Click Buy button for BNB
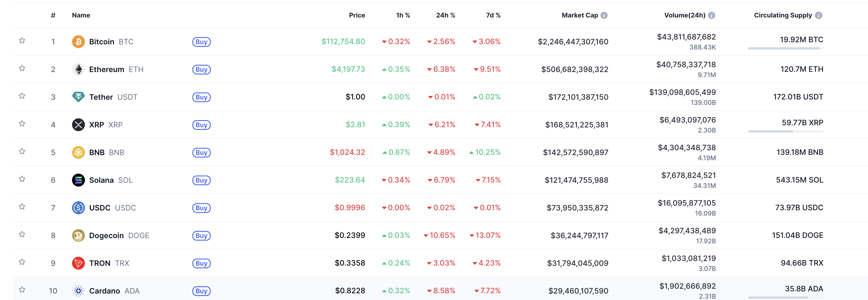This screenshot has height=300, width=868. [202, 152]
